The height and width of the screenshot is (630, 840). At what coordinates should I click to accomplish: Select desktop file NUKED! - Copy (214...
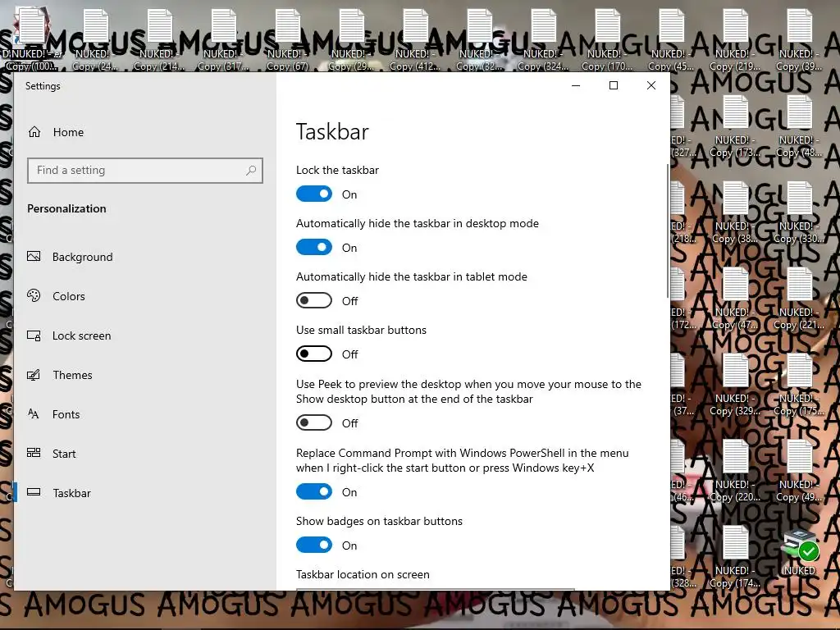click(160, 39)
